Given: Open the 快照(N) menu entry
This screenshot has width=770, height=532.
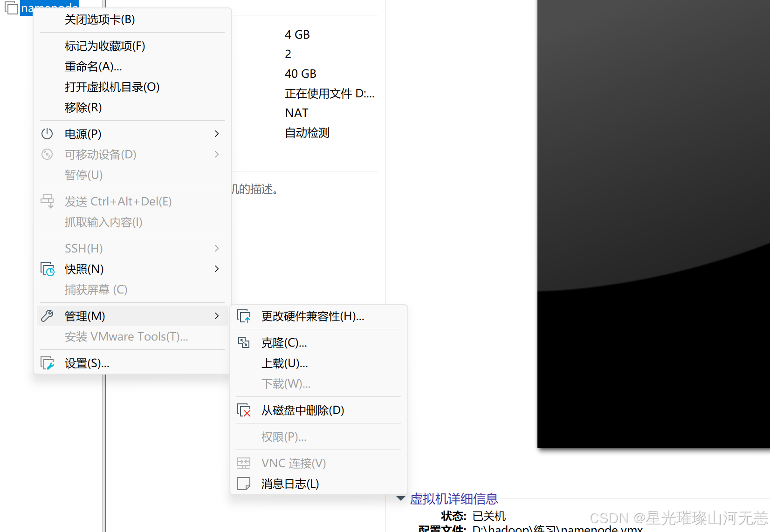Looking at the screenshot, I should 132,269.
